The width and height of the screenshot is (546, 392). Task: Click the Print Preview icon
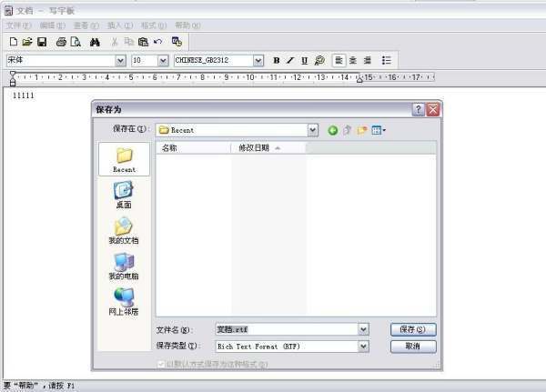pos(76,42)
